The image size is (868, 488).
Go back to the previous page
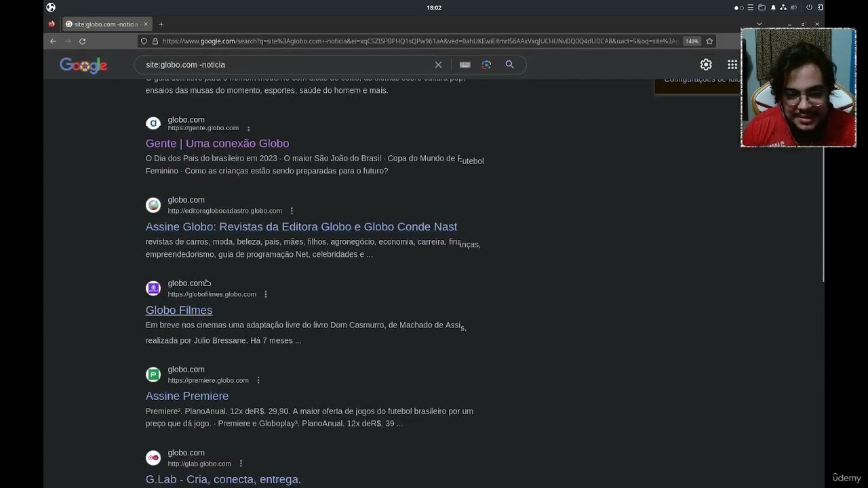click(x=53, y=41)
